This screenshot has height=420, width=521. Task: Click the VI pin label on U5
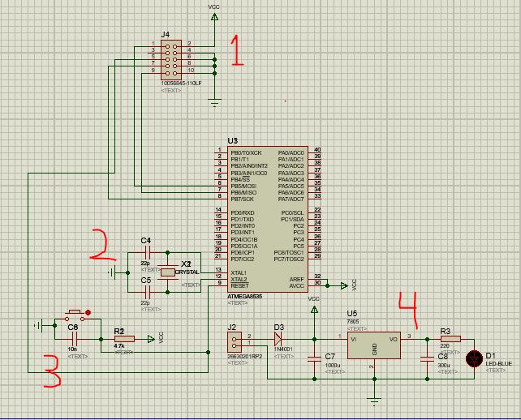[354, 339]
